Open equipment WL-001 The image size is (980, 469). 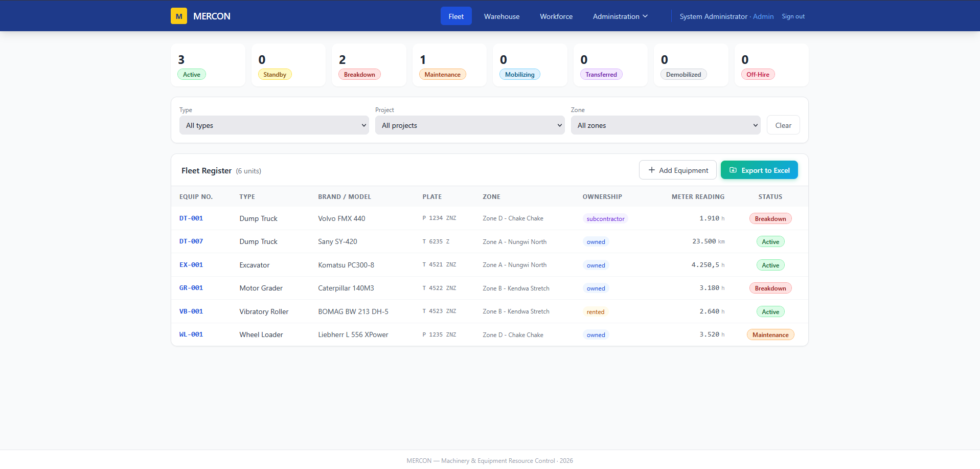click(191, 334)
